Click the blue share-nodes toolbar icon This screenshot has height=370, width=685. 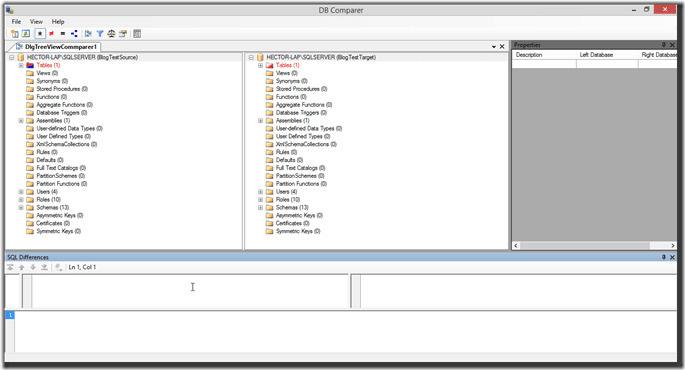tap(74, 34)
